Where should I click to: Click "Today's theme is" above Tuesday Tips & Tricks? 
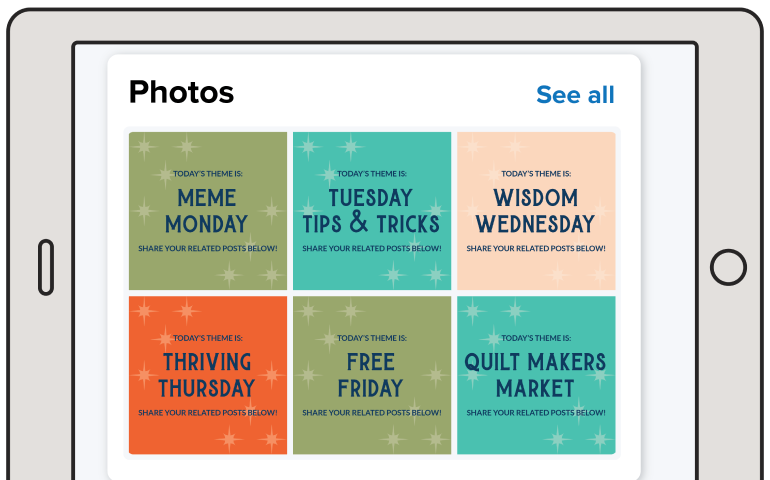pyautogui.click(x=371, y=174)
